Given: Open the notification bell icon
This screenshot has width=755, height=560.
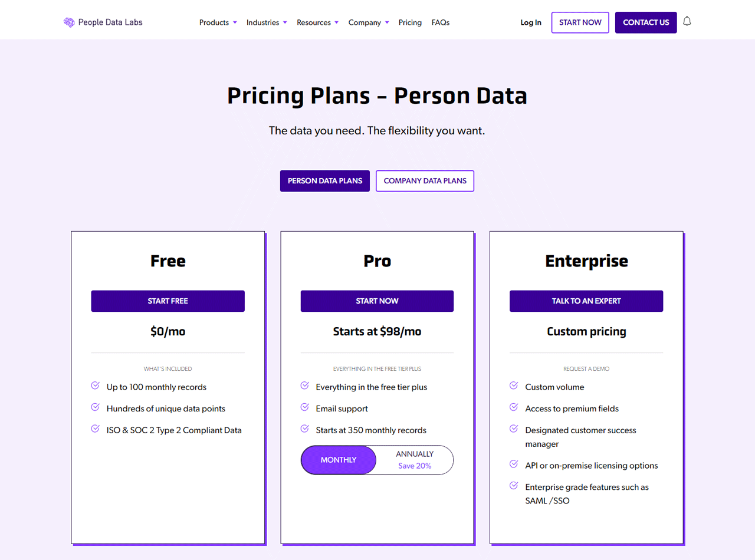Looking at the screenshot, I should click(x=687, y=20).
